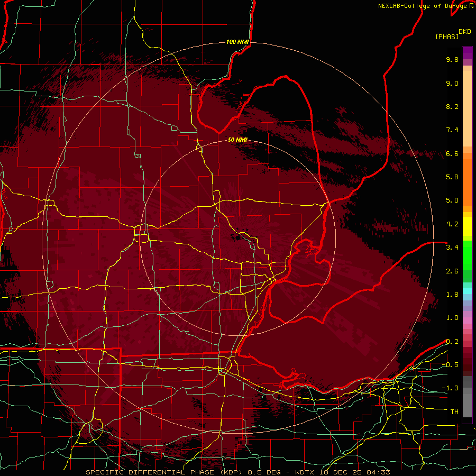Click the 9.0 value on the scale
The height and width of the screenshot is (476, 476).
click(452, 83)
